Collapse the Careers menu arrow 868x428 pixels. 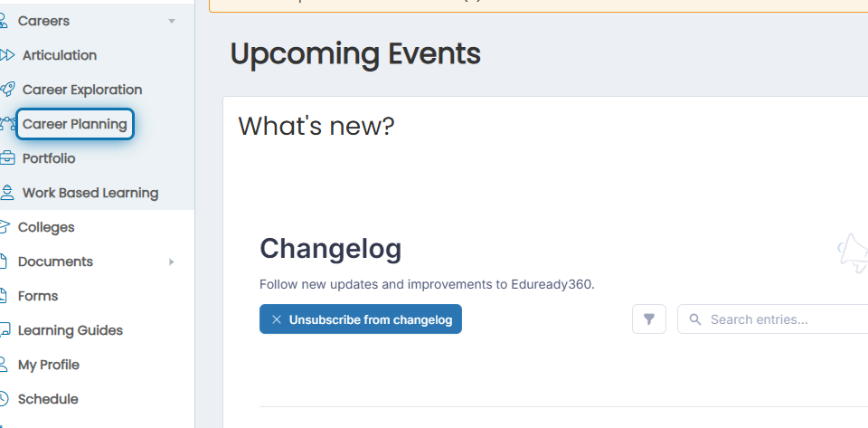172,21
